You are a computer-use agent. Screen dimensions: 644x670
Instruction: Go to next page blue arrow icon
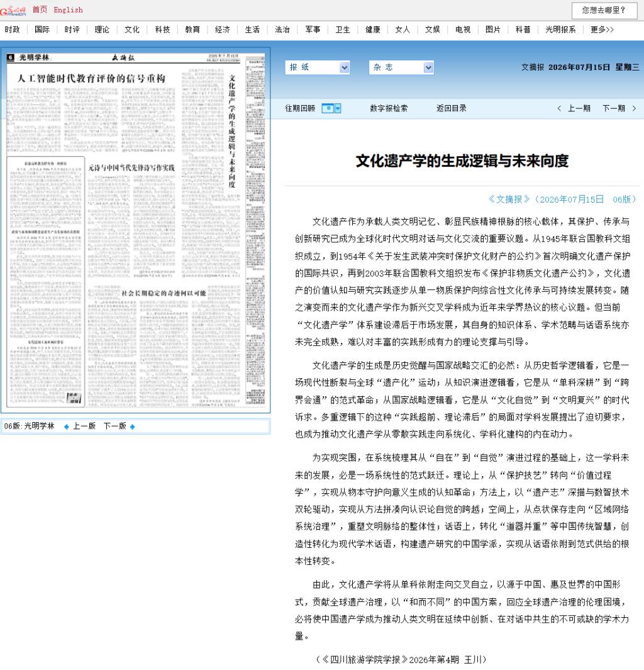click(x=133, y=427)
